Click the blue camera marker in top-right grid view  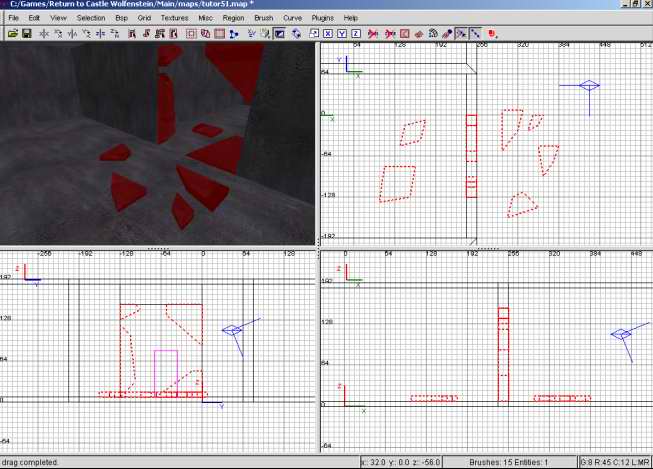[589, 85]
